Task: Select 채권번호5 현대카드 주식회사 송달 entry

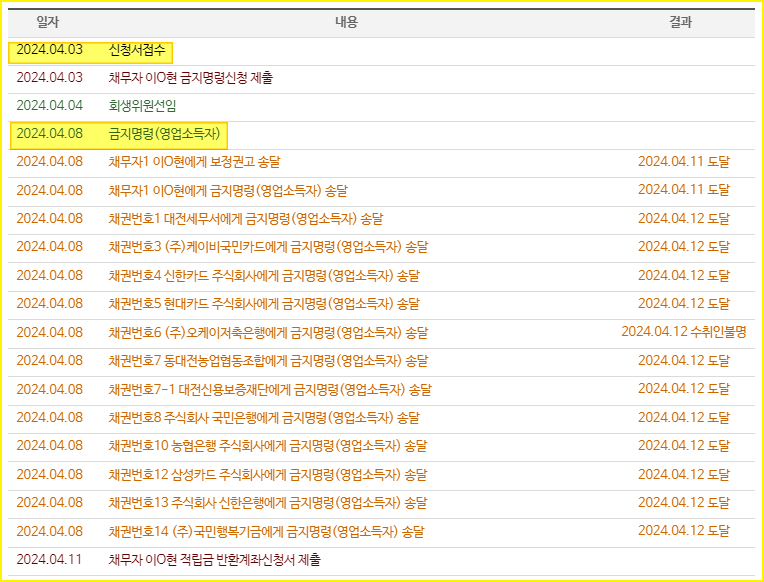Action: tap(264, 304)
